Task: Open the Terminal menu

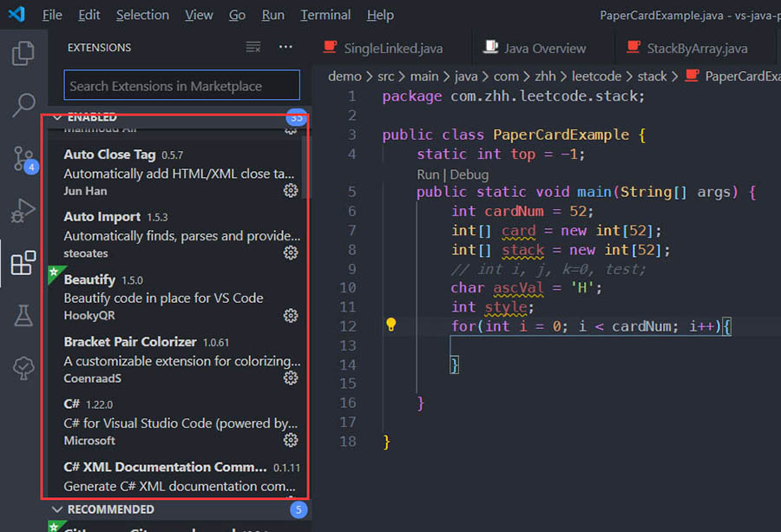Action: tap(325, 15)
